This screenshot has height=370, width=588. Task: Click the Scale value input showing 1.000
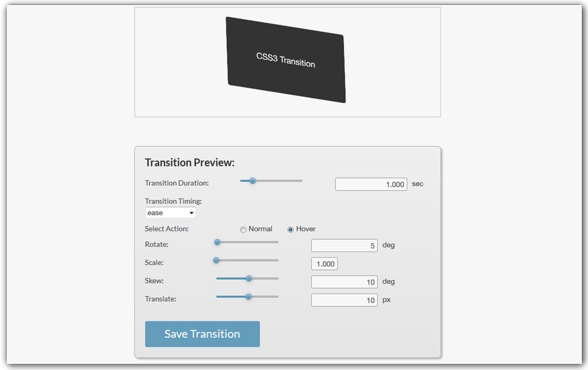[x=324, y=263]
